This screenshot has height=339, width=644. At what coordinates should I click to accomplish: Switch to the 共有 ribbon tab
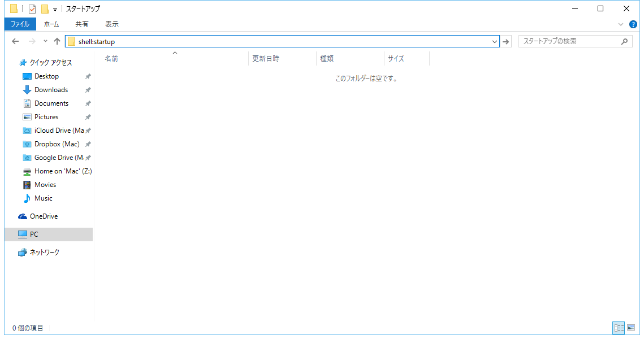(82, 24)
